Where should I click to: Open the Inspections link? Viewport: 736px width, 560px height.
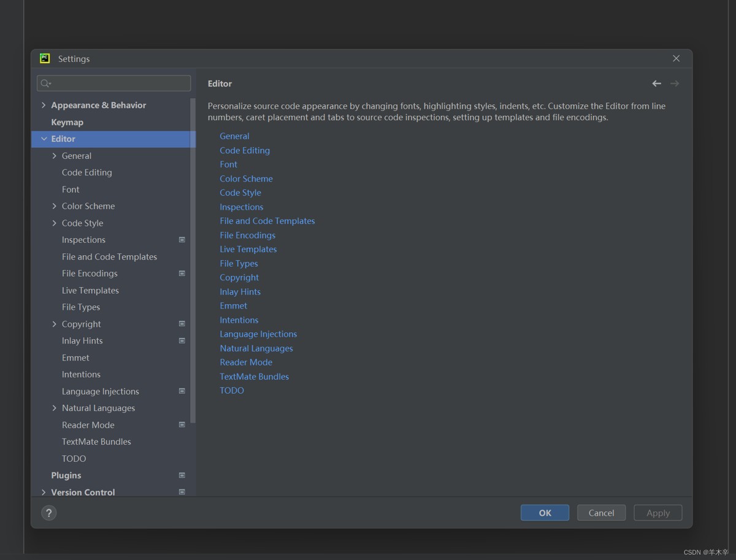[x=242, y=207]
